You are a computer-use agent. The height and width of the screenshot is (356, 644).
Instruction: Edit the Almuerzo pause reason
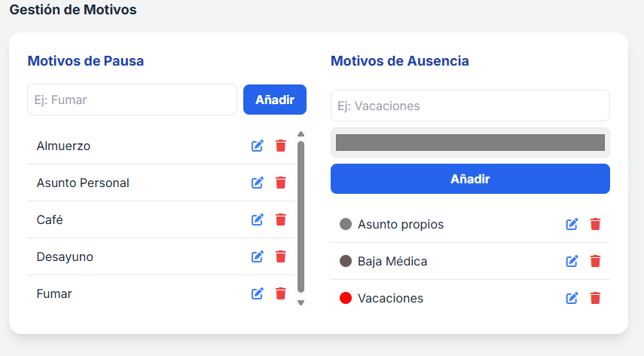pos(258,146)
